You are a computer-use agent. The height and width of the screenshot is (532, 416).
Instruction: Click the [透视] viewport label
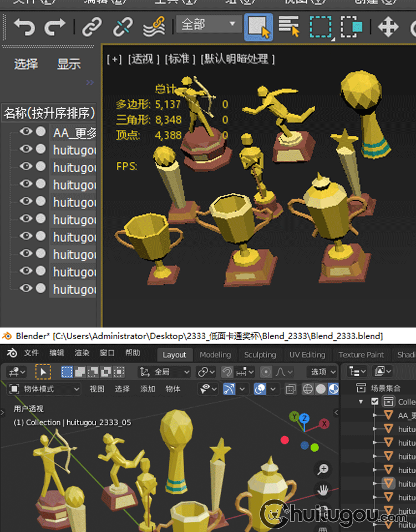coord(143,59)
